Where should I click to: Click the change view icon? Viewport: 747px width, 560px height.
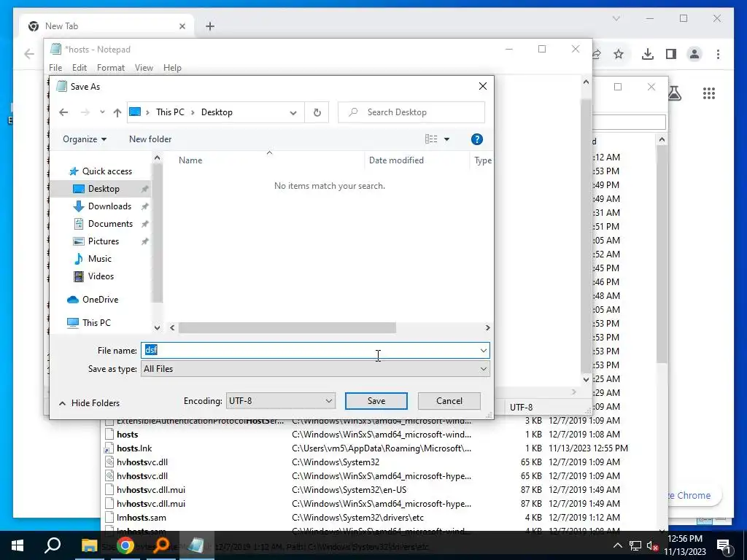tap(431, 139)
